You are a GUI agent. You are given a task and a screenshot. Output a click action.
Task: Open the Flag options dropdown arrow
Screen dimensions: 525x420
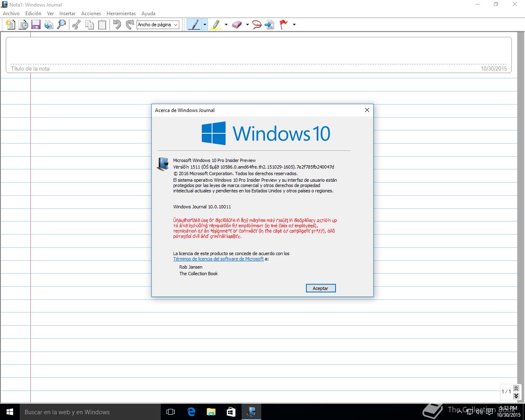[x=294, y=25]
